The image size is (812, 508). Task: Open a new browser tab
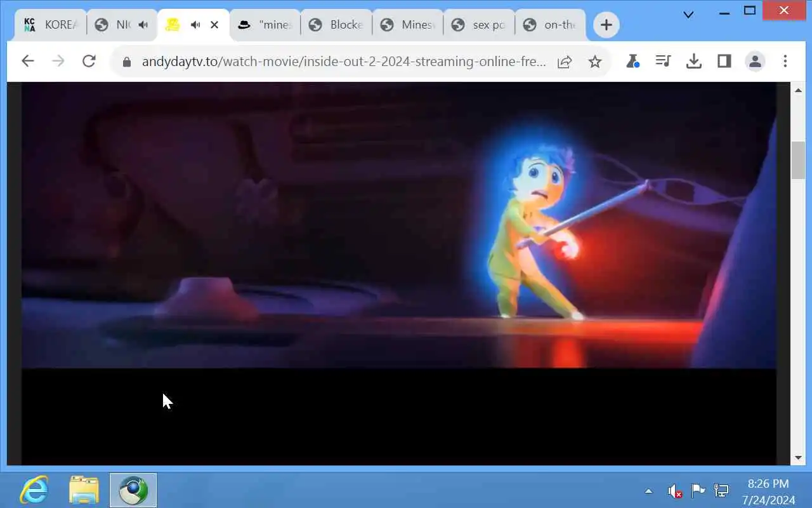click(606, 25)
